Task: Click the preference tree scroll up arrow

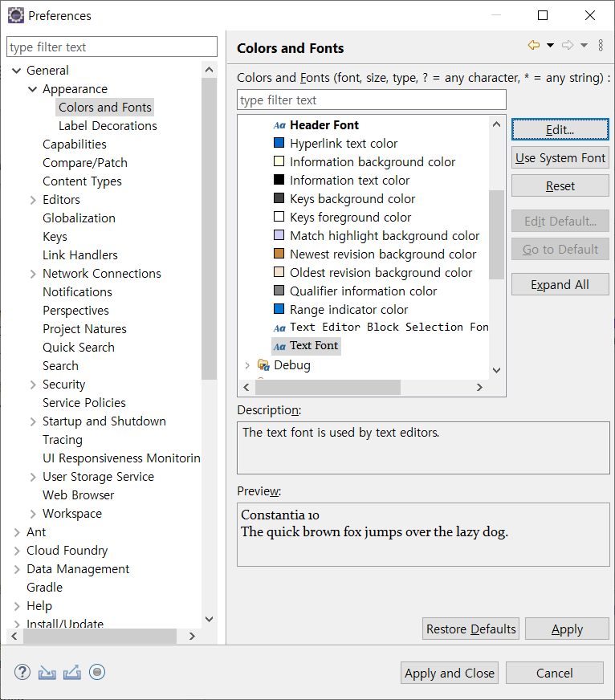Action: click(x=209, y=70)
